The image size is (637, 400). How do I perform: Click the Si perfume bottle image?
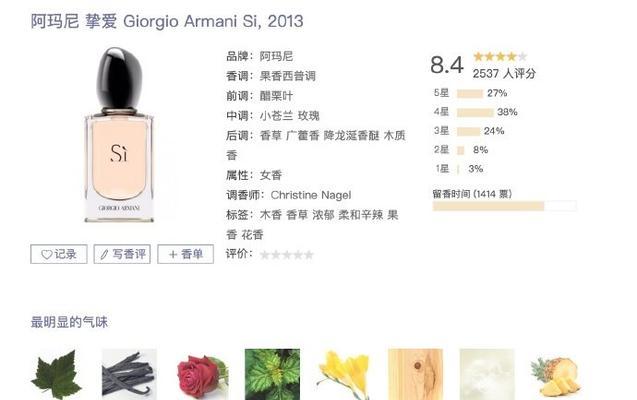coord(119,135)
